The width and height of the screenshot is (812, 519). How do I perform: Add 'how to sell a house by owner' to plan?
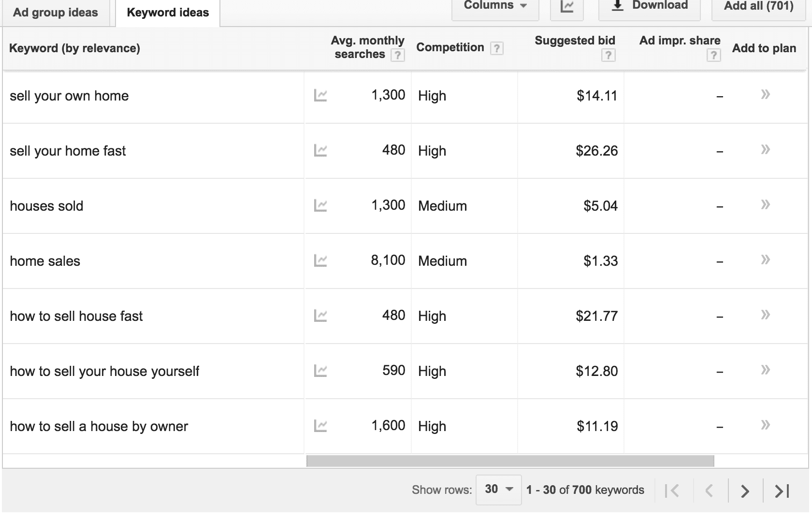[765, 425]
